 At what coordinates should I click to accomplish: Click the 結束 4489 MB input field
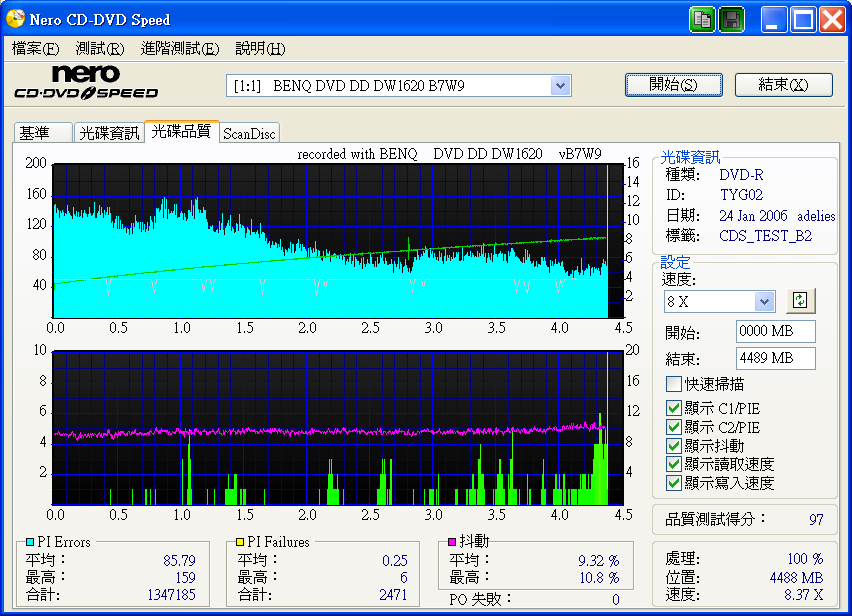[x=775, y=359]
